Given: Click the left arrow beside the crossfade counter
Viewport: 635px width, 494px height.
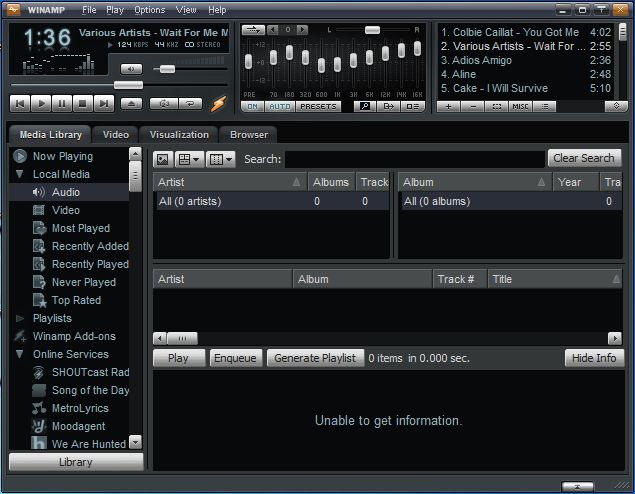Looking at the screenshot, I should coord(273,30).
